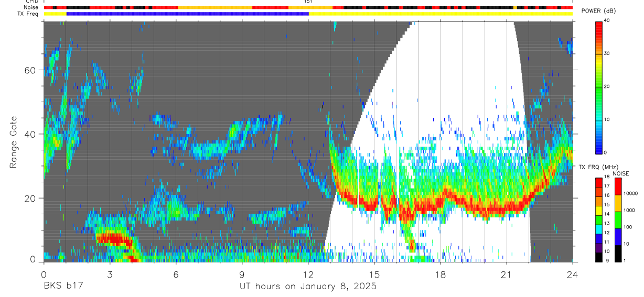
Task: Click the '40' tick on the POWER scale
Action: click(x=607, y=21)
